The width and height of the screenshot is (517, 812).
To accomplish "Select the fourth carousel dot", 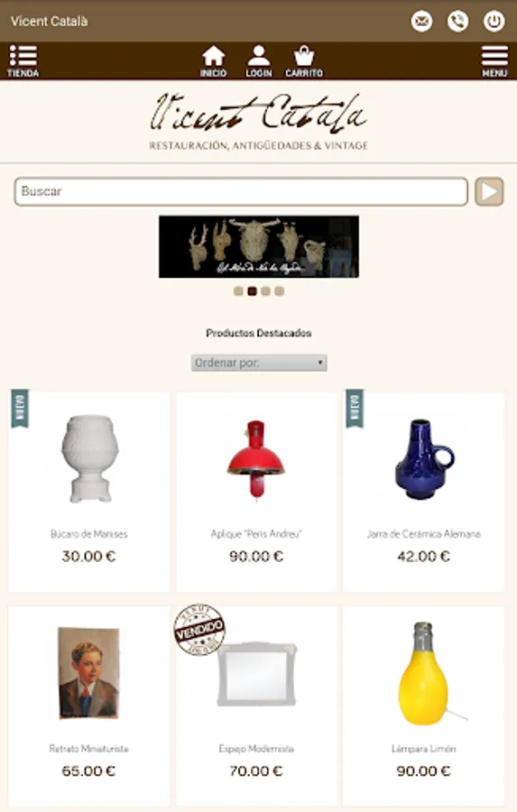I will tap(279, 291).
